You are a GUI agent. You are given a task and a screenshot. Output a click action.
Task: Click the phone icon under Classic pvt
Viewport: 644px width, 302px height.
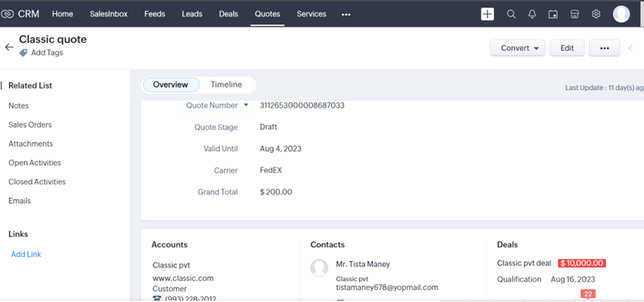click(x=157, y=298)
